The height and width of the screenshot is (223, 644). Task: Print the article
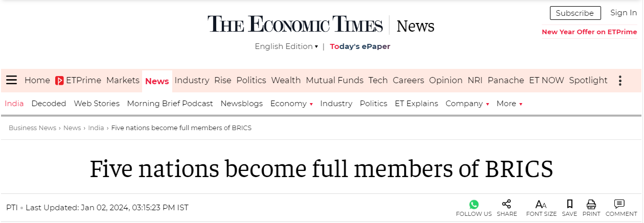click(x=591, y=205)
